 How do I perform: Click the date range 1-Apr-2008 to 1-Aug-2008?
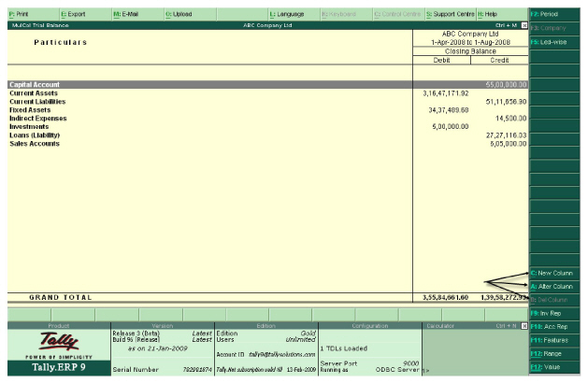[470, 42]
